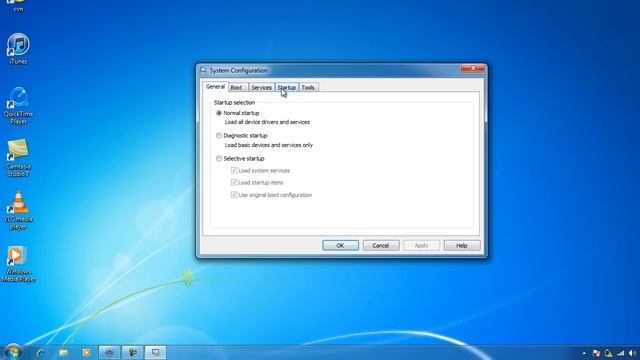Open Internet Explorer from taskbar
Image resolution: width=640 pixels, height=360 pixels.
pos(40,352)
